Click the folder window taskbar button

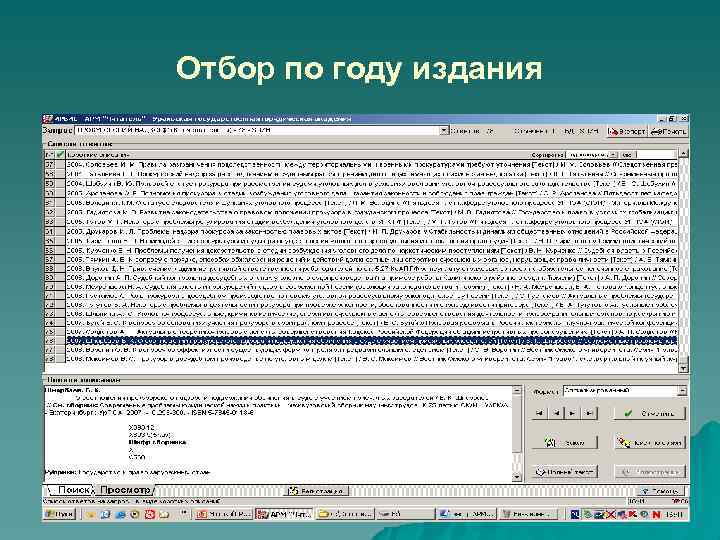click(x=345, y=514)
